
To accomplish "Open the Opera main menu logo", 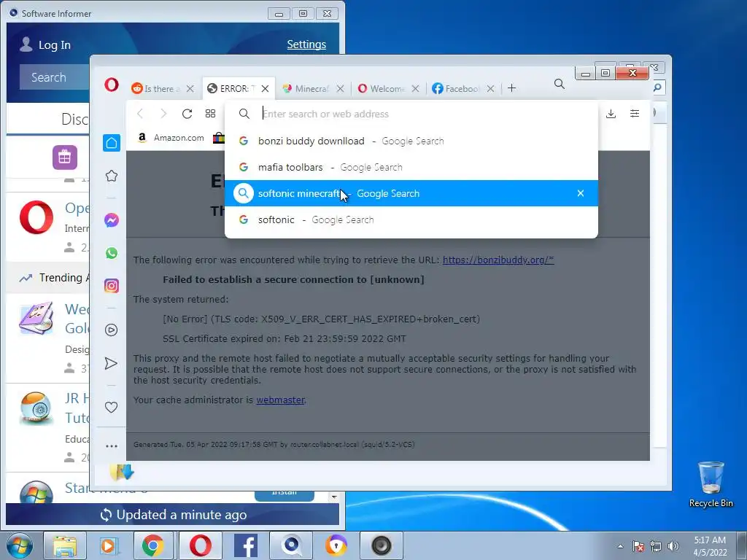I will (112, 85).
